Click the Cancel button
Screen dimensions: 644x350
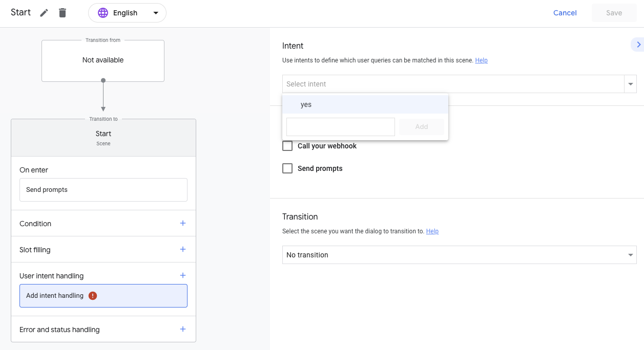pyautogui.click(x=565, y=13)
